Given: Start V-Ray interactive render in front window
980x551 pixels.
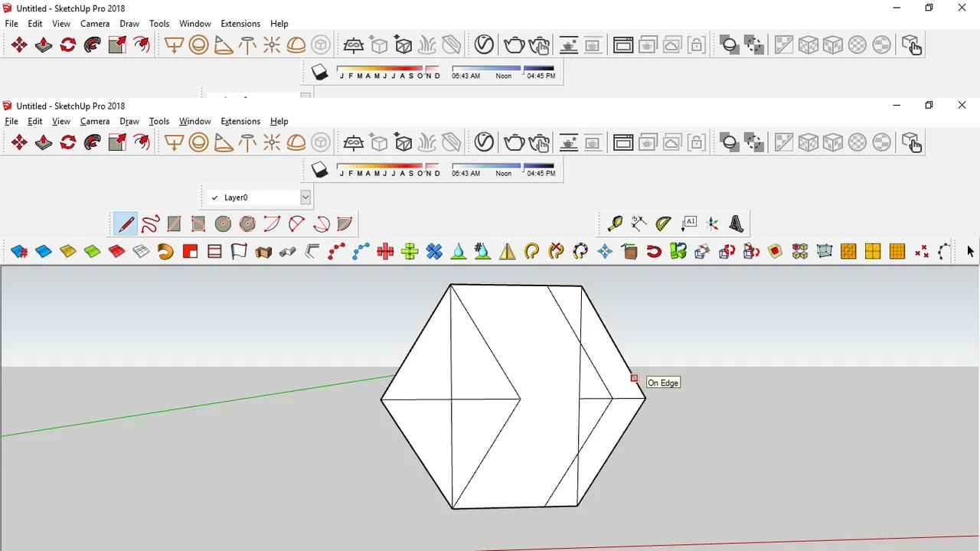Looking at the screenshot, I should [538, 142].
